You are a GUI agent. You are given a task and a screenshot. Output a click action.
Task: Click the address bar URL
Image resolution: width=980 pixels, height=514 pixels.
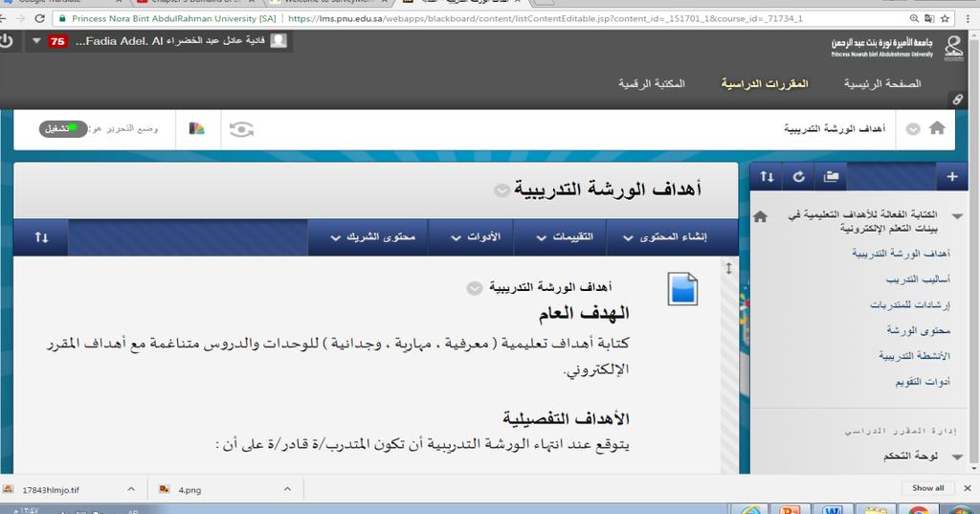point(545,19)
